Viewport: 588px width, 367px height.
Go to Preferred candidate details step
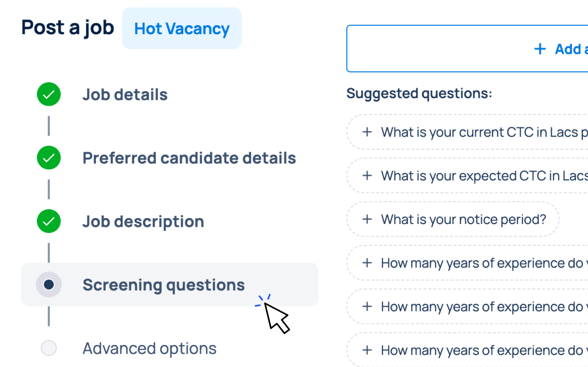(189, 158)
